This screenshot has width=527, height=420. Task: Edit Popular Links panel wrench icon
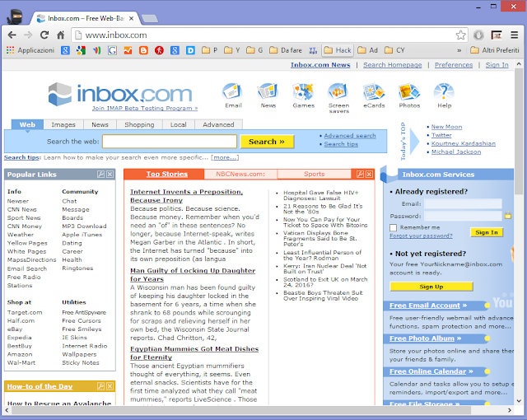100,174
